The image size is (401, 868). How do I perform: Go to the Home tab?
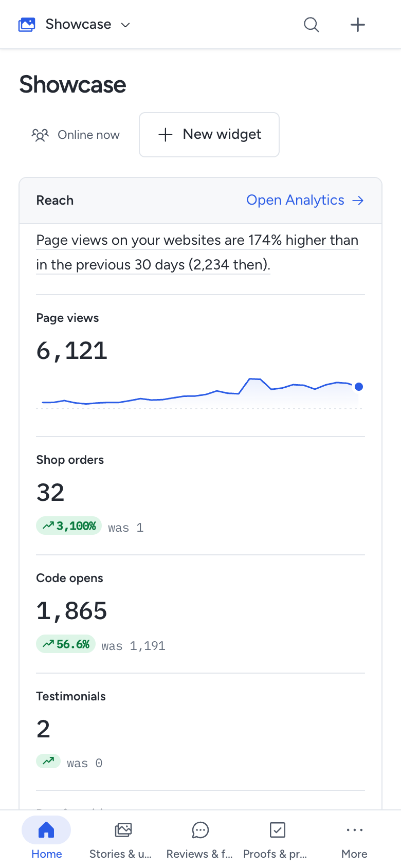click(x=46, y=839)
